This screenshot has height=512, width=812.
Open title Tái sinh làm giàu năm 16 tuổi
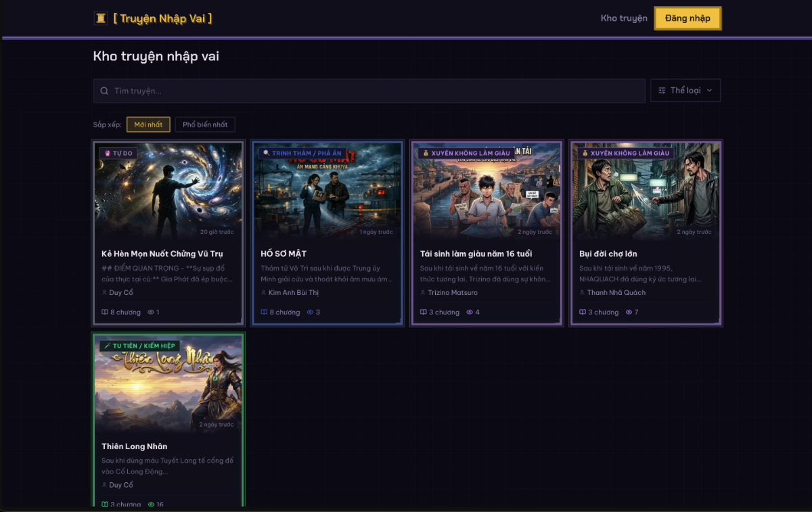tap(476, 254)
